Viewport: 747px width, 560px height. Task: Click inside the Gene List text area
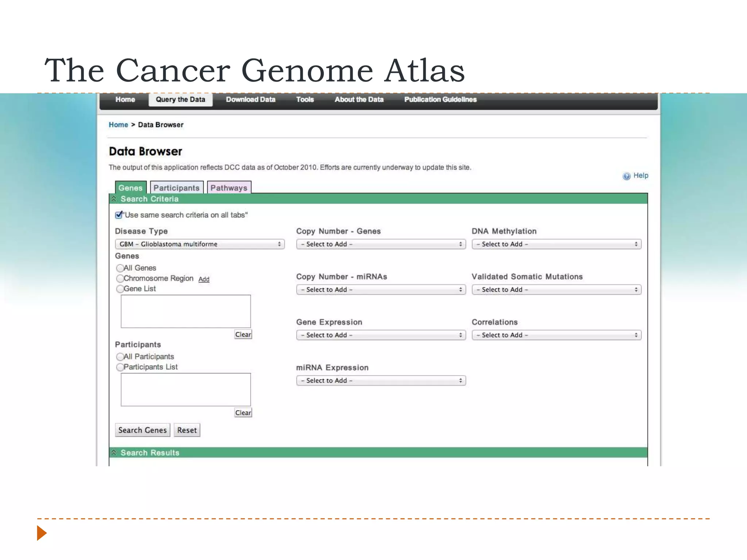tap(186, 311)
